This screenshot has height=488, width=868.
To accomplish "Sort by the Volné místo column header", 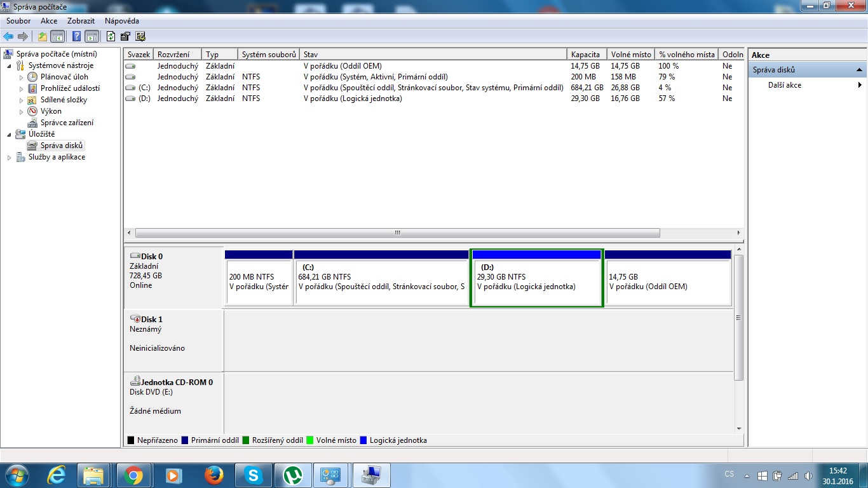I will (x=631, y=55).
